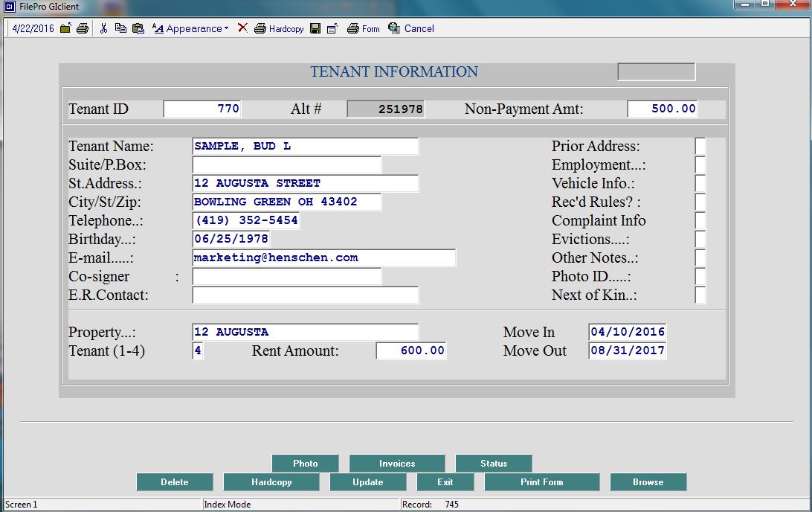Click the folder icon next to the date
The image size is (812, 512).
tap(65, 28)
